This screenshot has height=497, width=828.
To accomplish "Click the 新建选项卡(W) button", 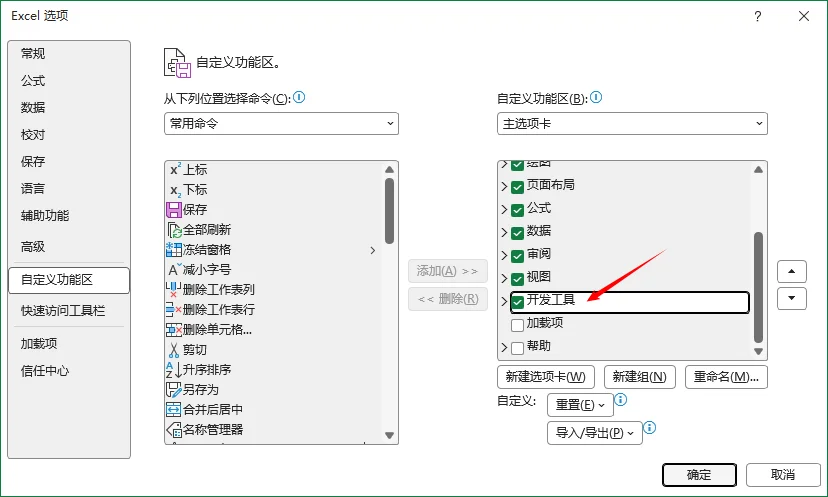I will click(545, 377).
